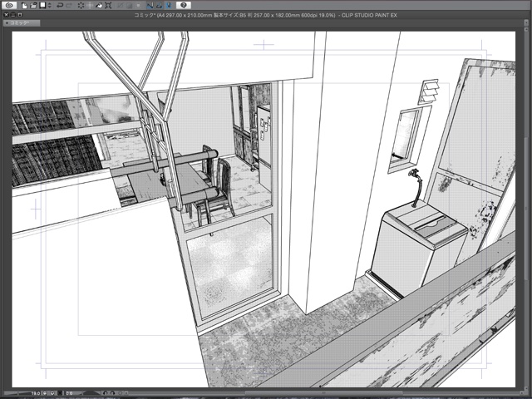The width and height of the screenshot is (532, 399).
Task: Expand the save options arrow
Action: pyautogui.click(x=50, y=6)
